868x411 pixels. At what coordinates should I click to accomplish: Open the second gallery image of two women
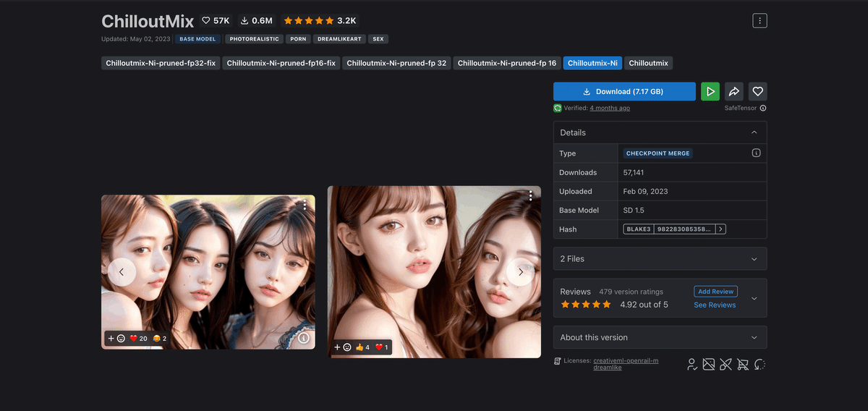click(434, 272)
